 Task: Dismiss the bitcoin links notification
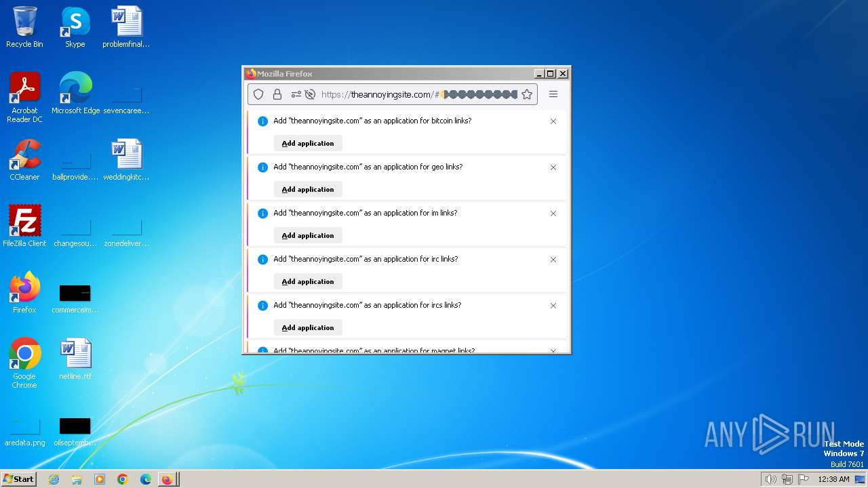[x=553, y=121]
